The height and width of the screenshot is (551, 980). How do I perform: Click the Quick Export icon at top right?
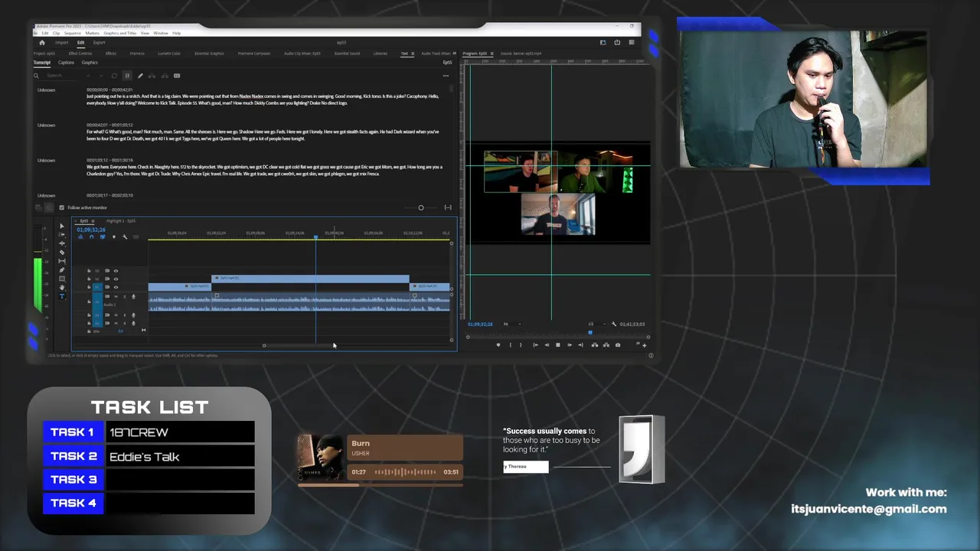click(617, 42)
